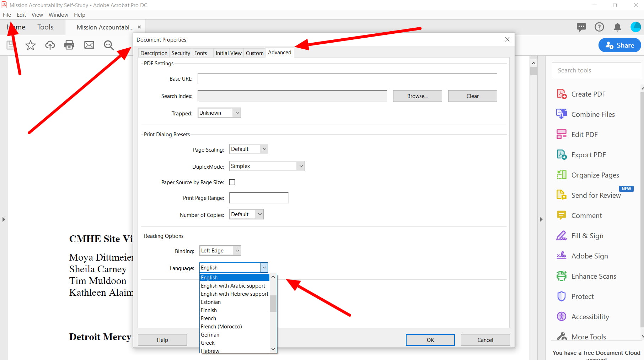Image resolution: width=644 pixels, height=360 pixels.
Task: Open the Trapped dropdown
Action: click(219, 113)
